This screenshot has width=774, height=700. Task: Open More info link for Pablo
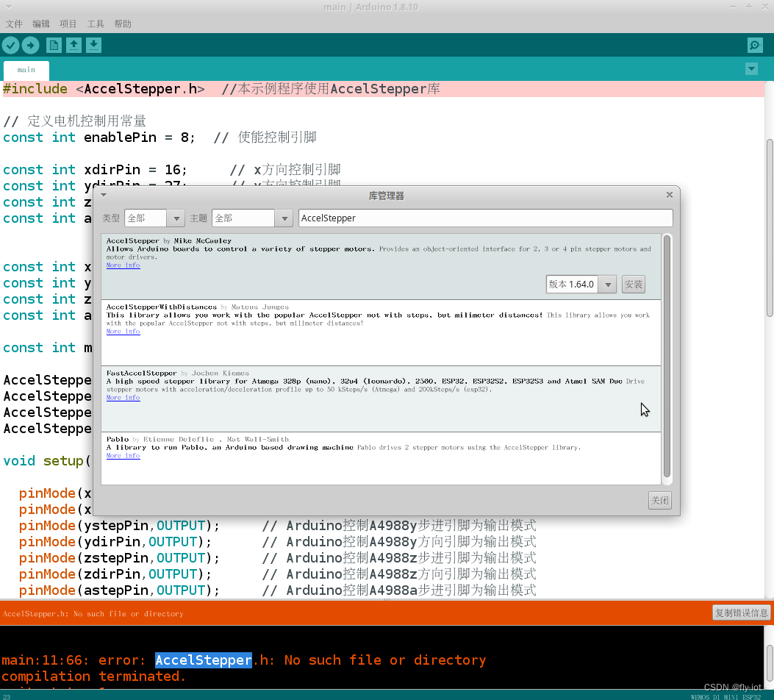[x=123, y=456]
